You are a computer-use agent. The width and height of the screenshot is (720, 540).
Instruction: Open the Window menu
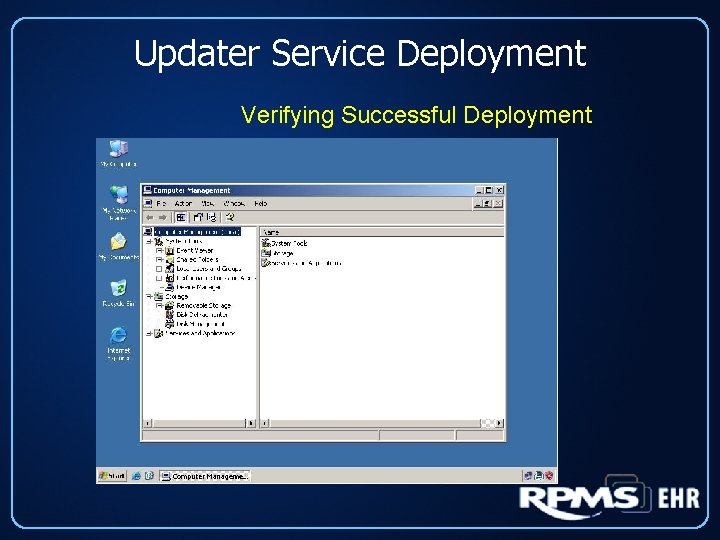pyautogui.click(x=234, y=203)
